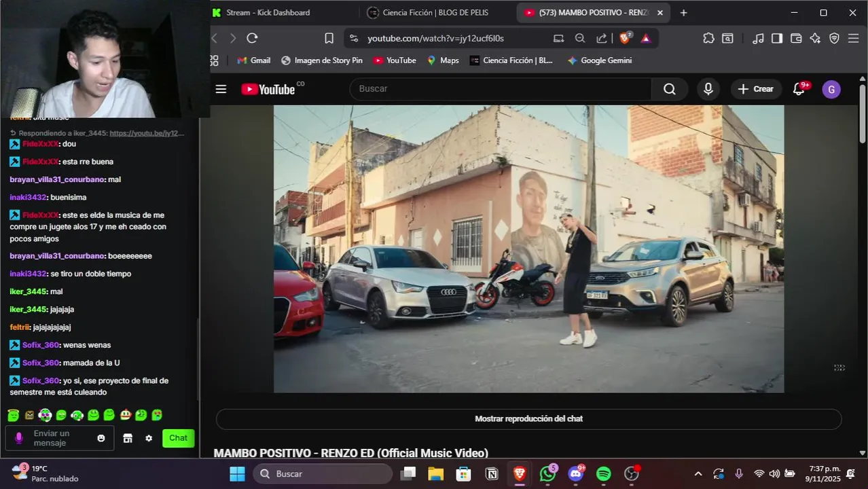Open YouTube guide hamburger menu
Screen dimensions: 868x489
(221, 89)
